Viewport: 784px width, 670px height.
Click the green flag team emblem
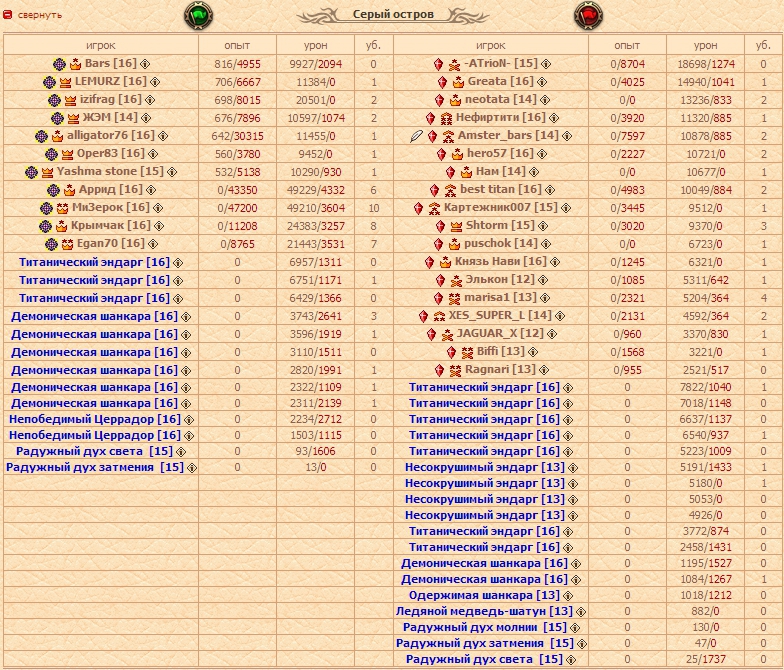pyautogui.click(x=197, y=15)
